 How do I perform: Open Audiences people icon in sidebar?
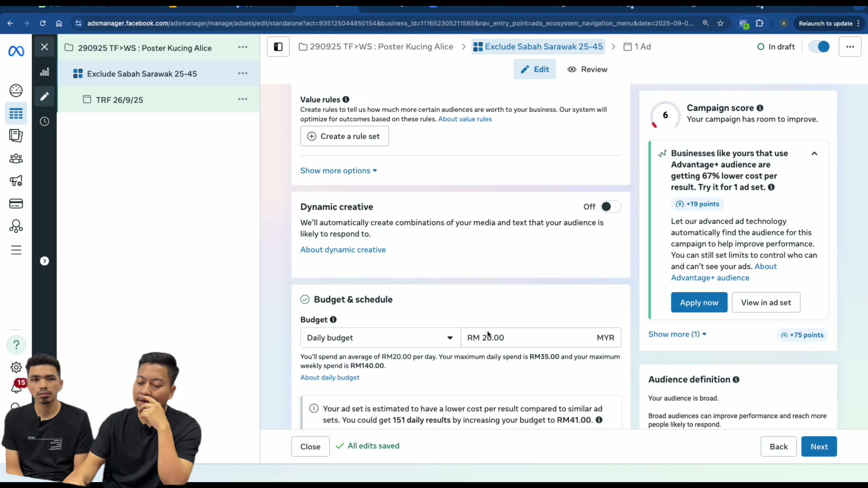[x=16, y=158]
